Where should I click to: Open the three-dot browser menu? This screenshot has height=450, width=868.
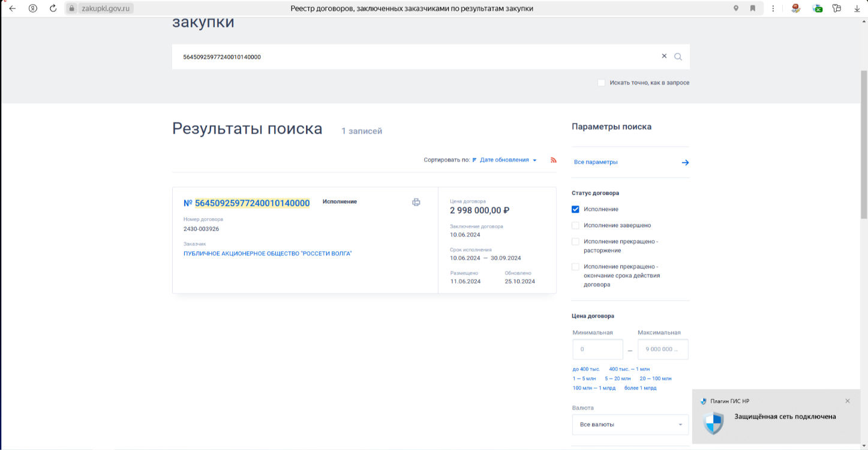[x=773, y=8]
